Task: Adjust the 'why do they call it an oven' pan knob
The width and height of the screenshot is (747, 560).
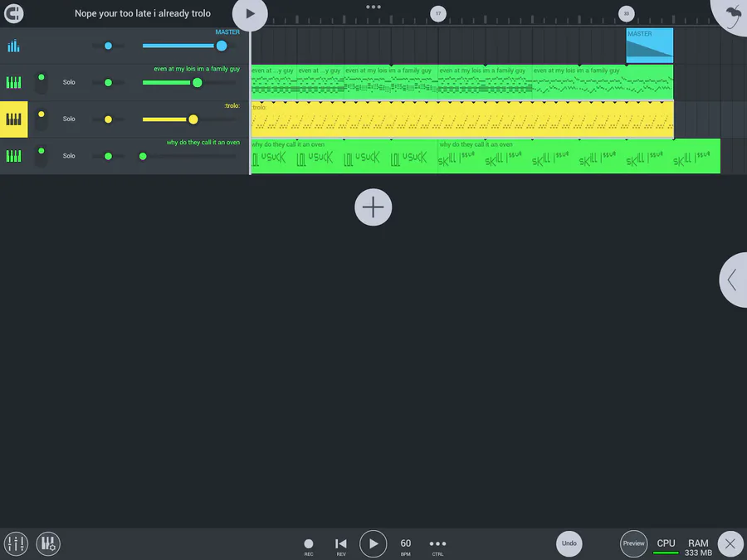Action: (108, 156)
